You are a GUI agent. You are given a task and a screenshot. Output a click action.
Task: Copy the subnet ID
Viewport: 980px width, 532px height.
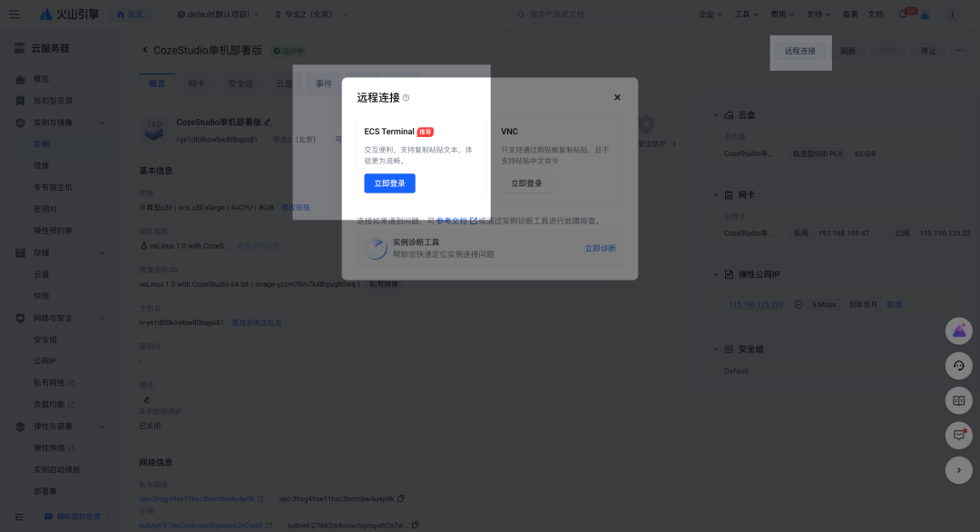[415, 525]
